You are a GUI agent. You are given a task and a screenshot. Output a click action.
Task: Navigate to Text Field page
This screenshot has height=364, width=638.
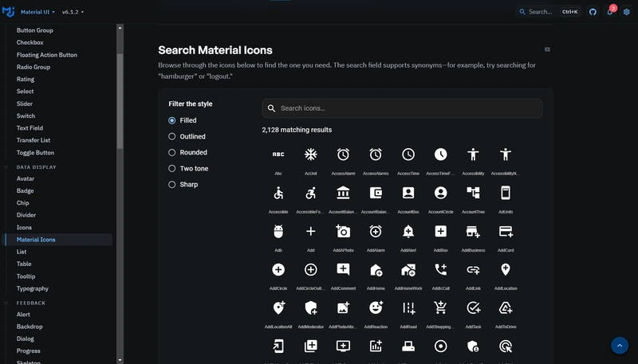pyautogui.click(x=30, y=128)
